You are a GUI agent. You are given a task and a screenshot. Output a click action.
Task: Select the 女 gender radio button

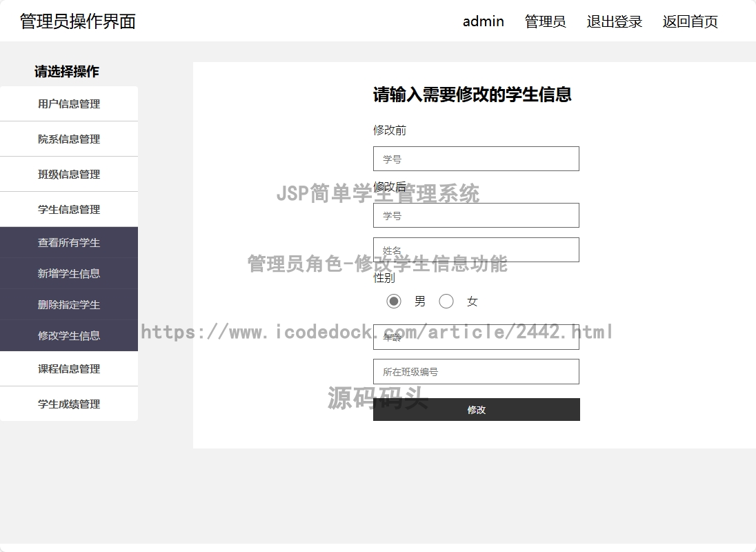pos(446,302)
